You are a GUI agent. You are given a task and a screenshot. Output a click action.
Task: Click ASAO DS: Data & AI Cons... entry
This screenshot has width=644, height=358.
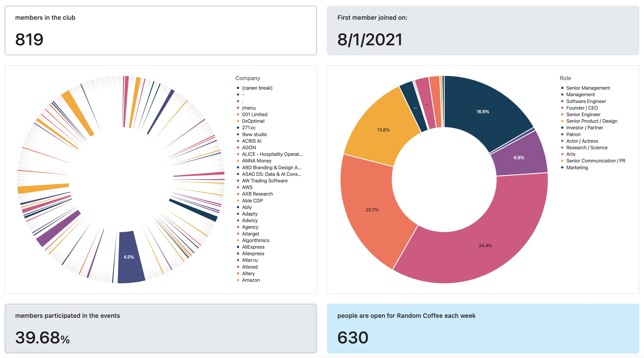pos(269,174)
